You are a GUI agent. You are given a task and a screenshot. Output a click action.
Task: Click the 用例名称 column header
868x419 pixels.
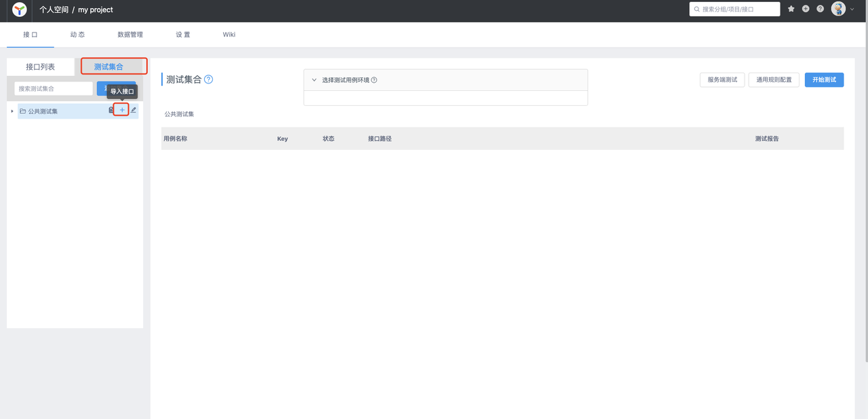[x=176, y=138]
